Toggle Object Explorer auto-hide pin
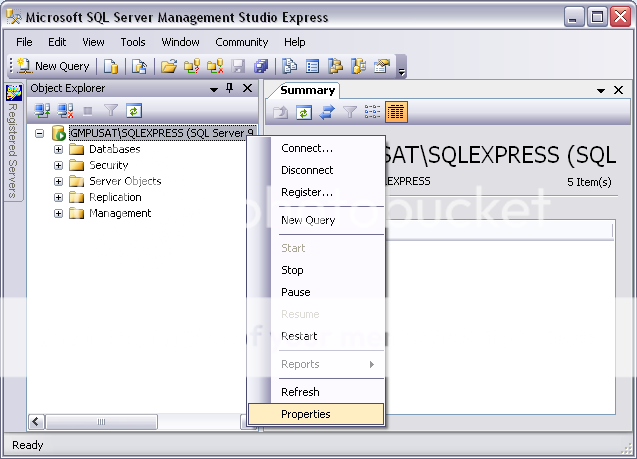 (x=230, y=88)
